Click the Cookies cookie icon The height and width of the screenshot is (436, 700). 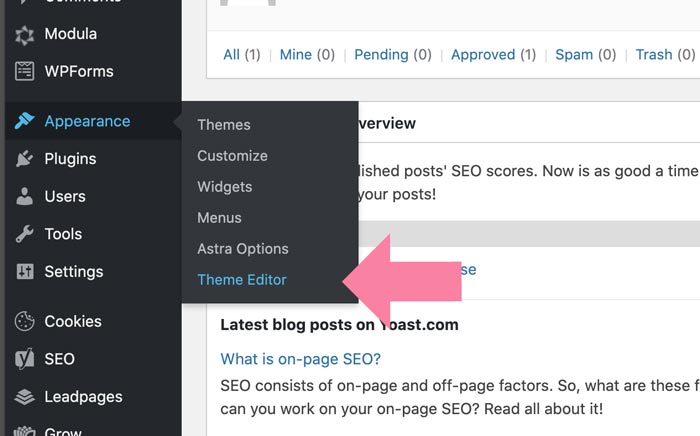[x=24, y=321]
